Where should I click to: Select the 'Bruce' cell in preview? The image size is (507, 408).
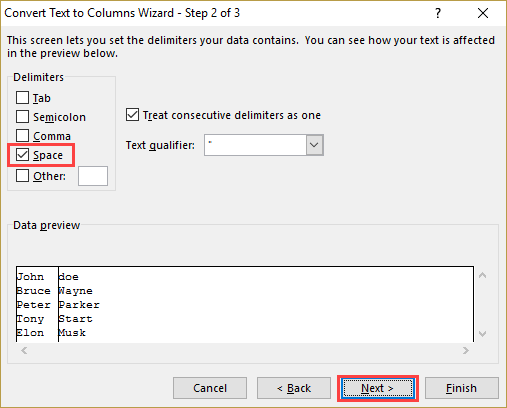pos(34,291)
